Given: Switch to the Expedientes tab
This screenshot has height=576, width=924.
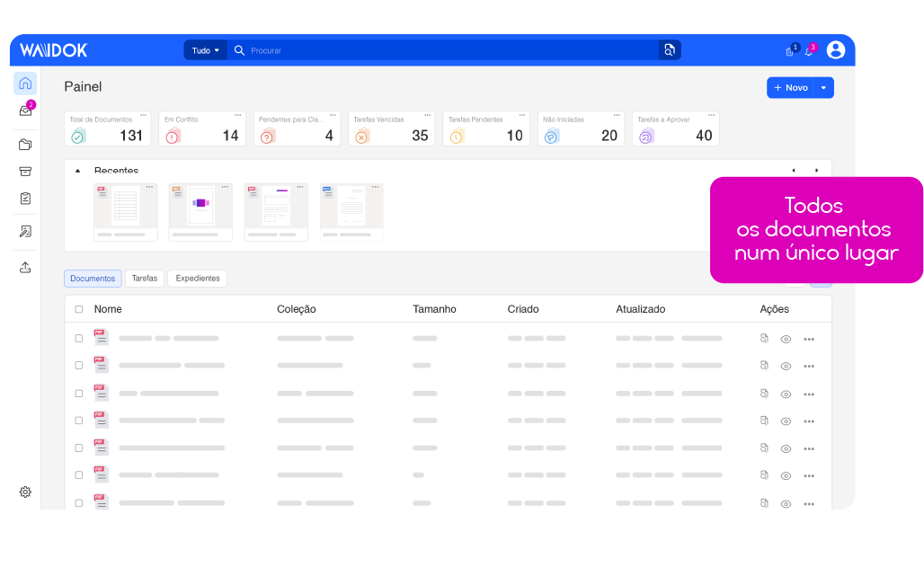Looking at the screenshot, I should point(198,278).
